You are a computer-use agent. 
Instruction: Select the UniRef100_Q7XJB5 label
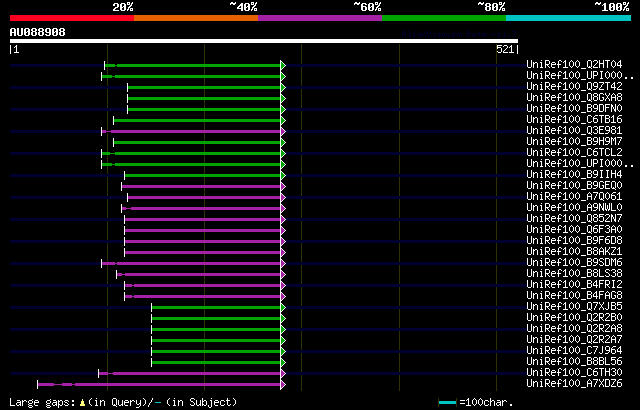(x=574, y=307)
